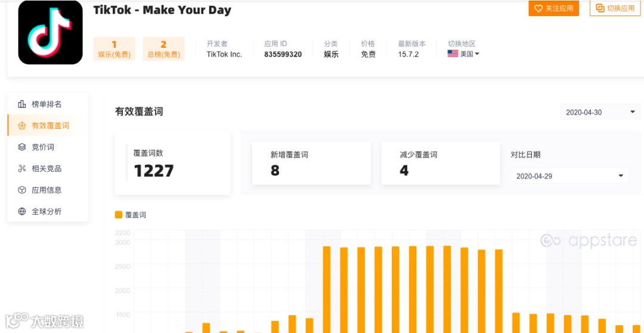This screenshot has width=644, height=333.
Task: Click the 减少覆盖词 4 card
Action: (441, 163)
